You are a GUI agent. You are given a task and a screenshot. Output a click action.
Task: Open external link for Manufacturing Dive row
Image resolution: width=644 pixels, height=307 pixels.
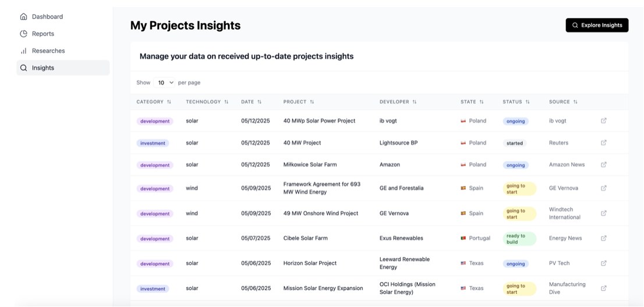pyautogui.click(x=603, y=288)
